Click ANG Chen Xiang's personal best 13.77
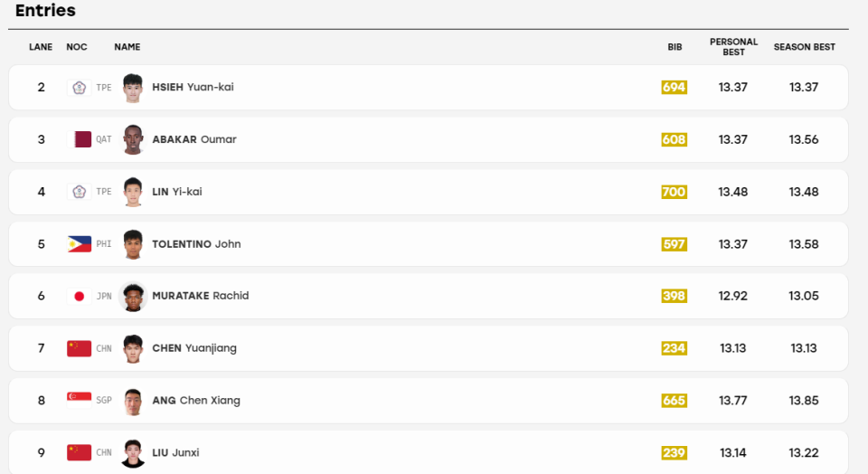The height and width of the screenshot is (474, 868). coord(733,401)
